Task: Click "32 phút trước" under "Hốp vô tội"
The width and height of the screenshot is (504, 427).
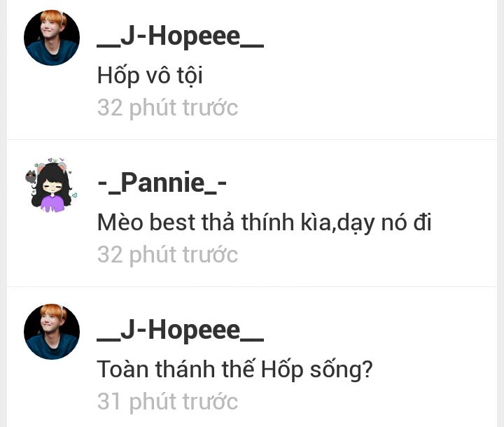Action: pos(167,108)
